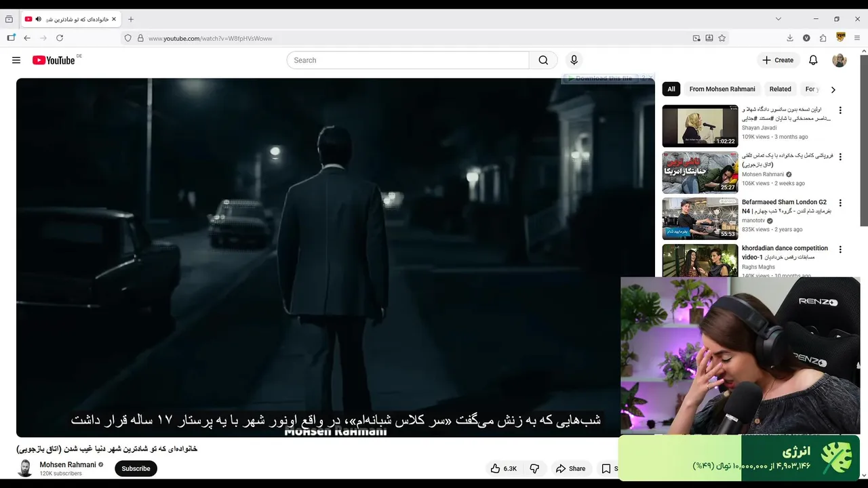Click the YouTube search field
Screen dimensions: 868x488
pos(408,60)
